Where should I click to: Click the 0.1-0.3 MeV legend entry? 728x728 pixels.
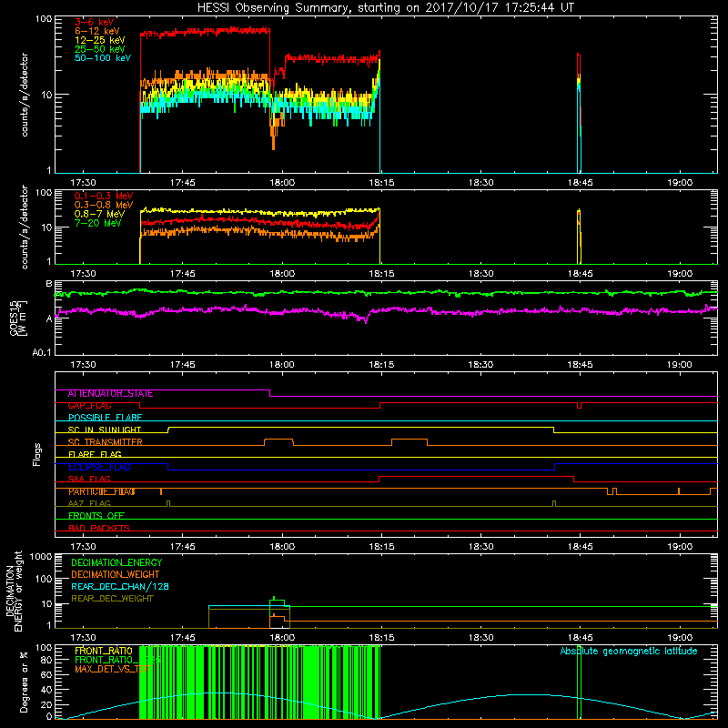click(x=104, y=196)
